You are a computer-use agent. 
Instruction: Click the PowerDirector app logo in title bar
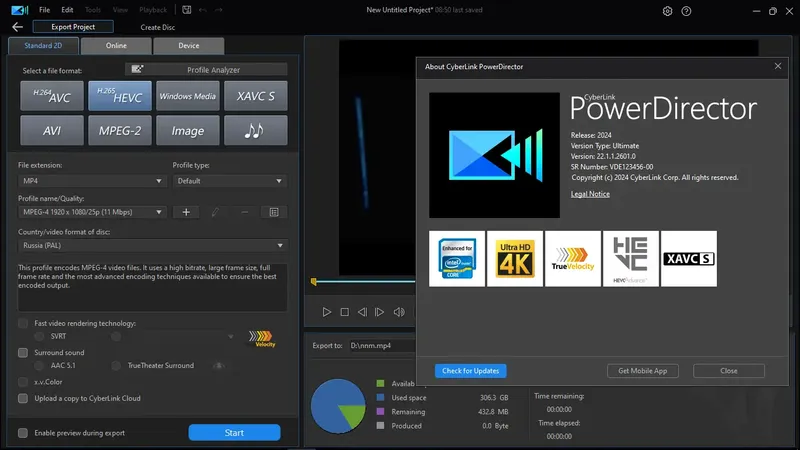pos(19,10)
